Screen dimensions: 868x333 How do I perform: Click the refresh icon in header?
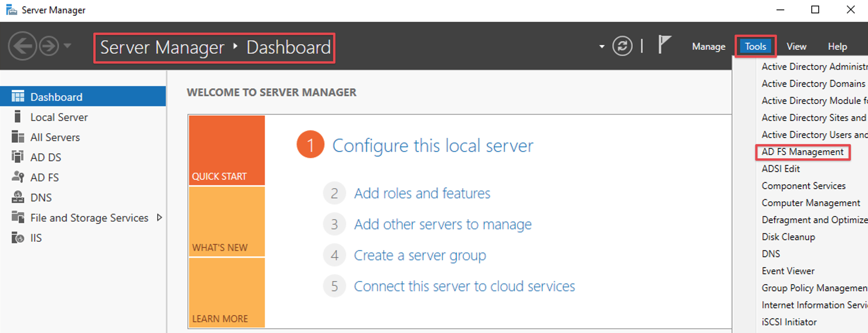[x=622, y=46]
